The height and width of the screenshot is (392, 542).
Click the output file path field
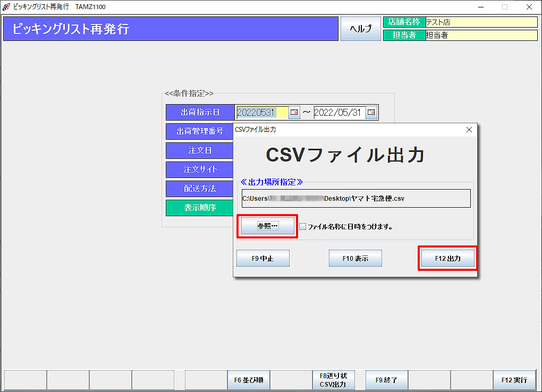point(356,198)
